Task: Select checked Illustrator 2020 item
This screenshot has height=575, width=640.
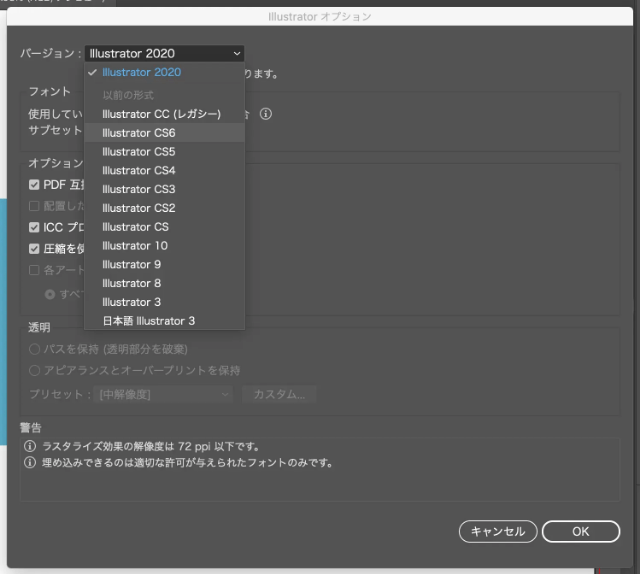Action: pos(141,72)
